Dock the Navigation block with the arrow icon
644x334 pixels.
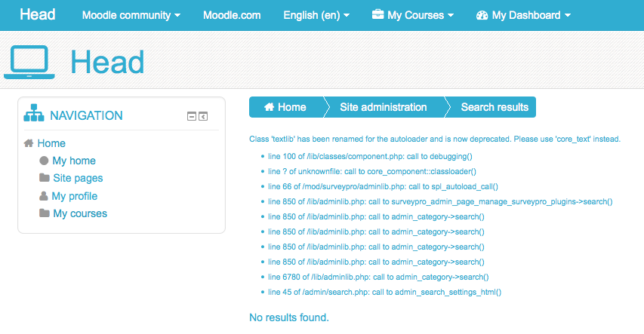tap(203, 117)
